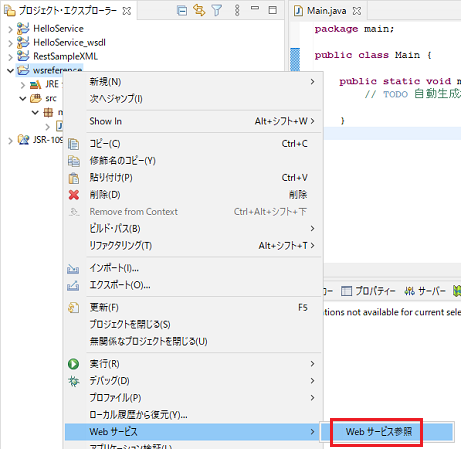Viewport: 461px width, 449px height.
Task: Collapse the wsreference project
Action: click(10, 71)
